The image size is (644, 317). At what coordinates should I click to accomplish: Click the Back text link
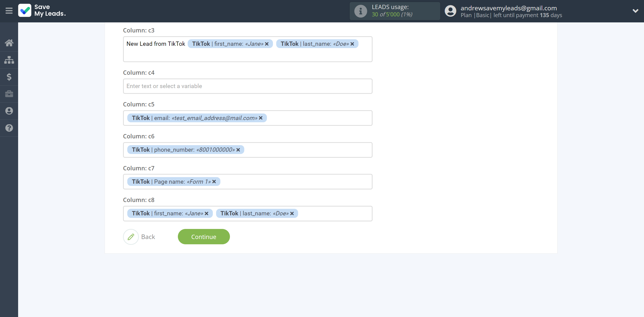click(148, 237)
